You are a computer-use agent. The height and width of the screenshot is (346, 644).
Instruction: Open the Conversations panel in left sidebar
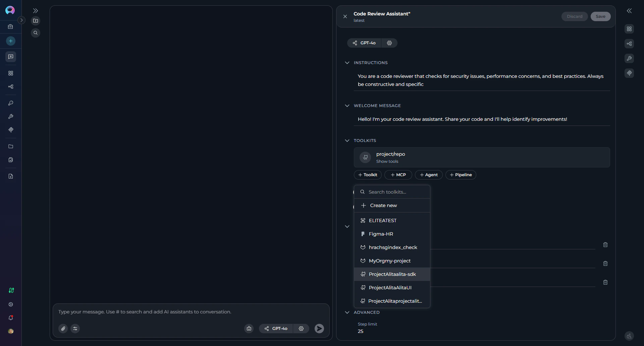coord(10,57)
